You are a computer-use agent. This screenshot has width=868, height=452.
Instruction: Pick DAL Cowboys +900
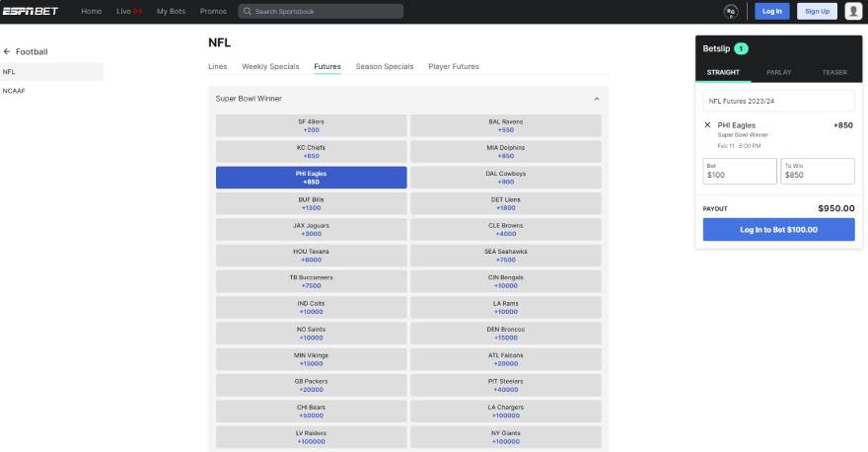505,178
